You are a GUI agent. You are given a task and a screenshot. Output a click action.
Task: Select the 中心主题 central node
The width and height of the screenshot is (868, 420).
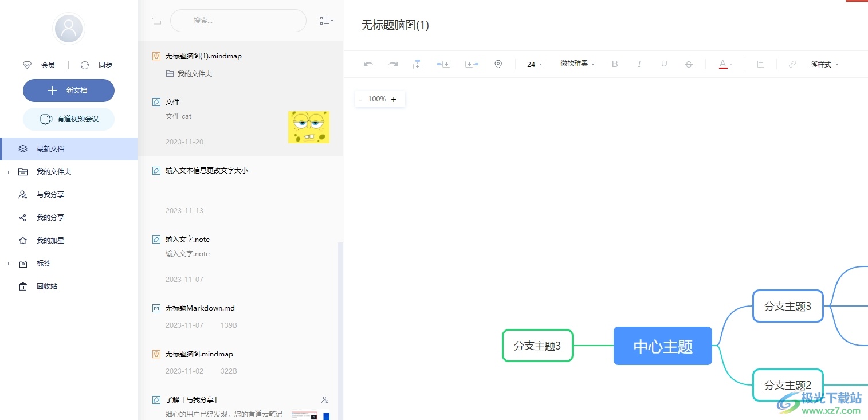pos(663,346)
